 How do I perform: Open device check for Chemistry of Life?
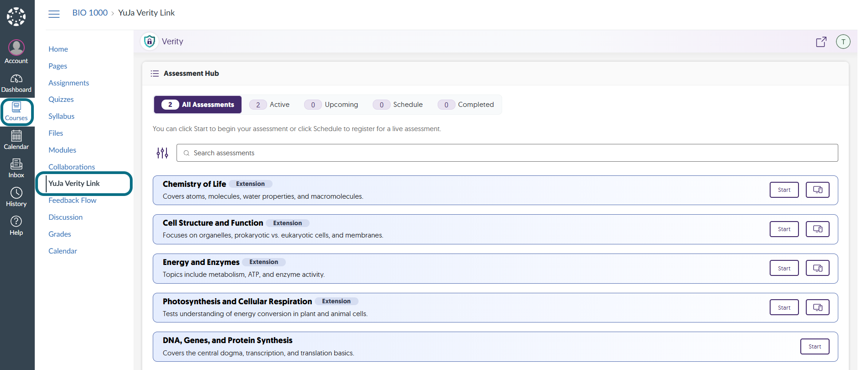click(x=818, y=190)
